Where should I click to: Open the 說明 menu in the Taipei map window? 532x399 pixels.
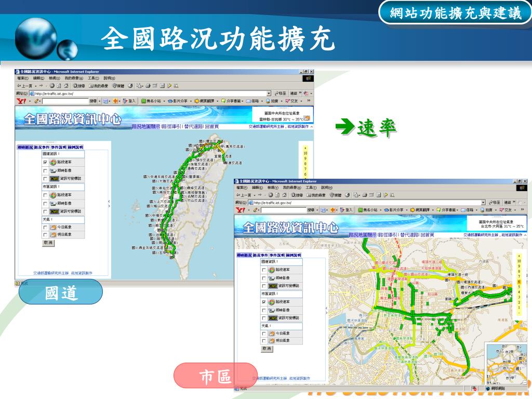pyautogui.click(x=326, y=188)
